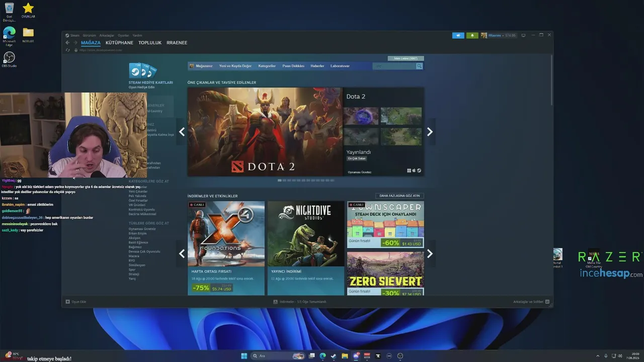Click taskbar search box Ara
The height and width of the screenshot is (362, 644).
[278, 356]
